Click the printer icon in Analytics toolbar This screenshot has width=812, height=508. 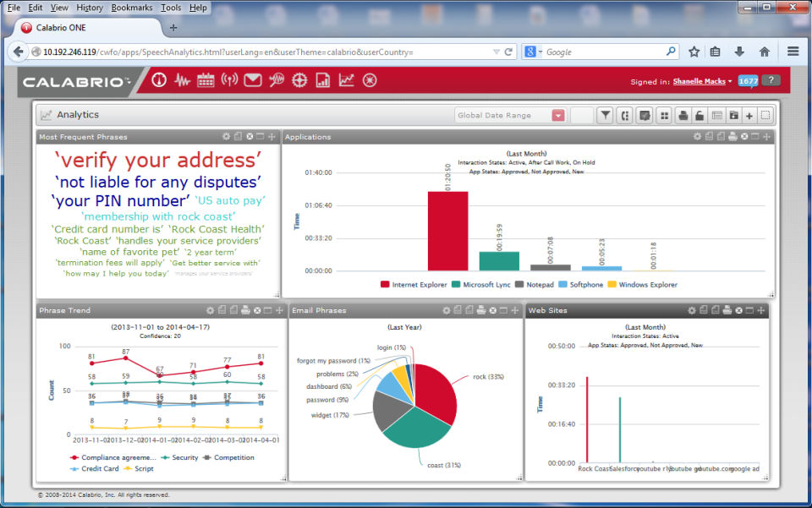point(683,115)
